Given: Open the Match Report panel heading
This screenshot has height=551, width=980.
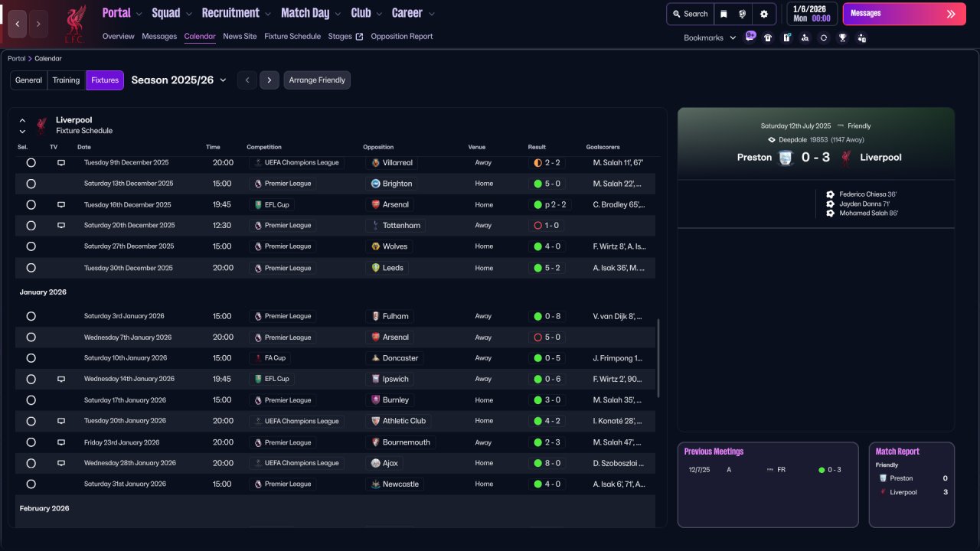Looking at the screenshot, I should (897, 452).
